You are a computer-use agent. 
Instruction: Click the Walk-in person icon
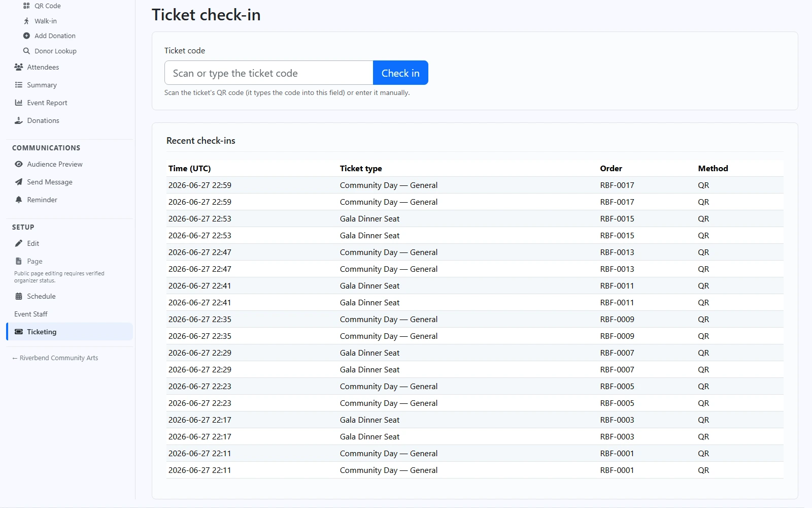(26, 21)
